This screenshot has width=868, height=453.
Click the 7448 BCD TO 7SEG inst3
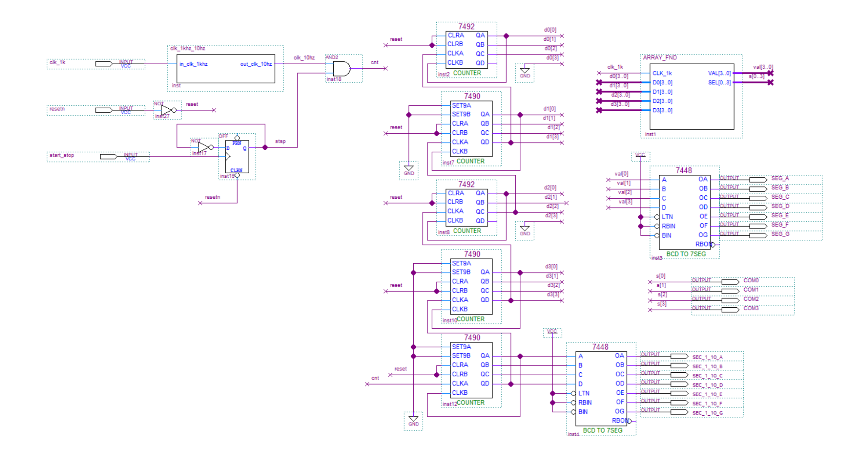pyautogui.click(x=684, y=212)
